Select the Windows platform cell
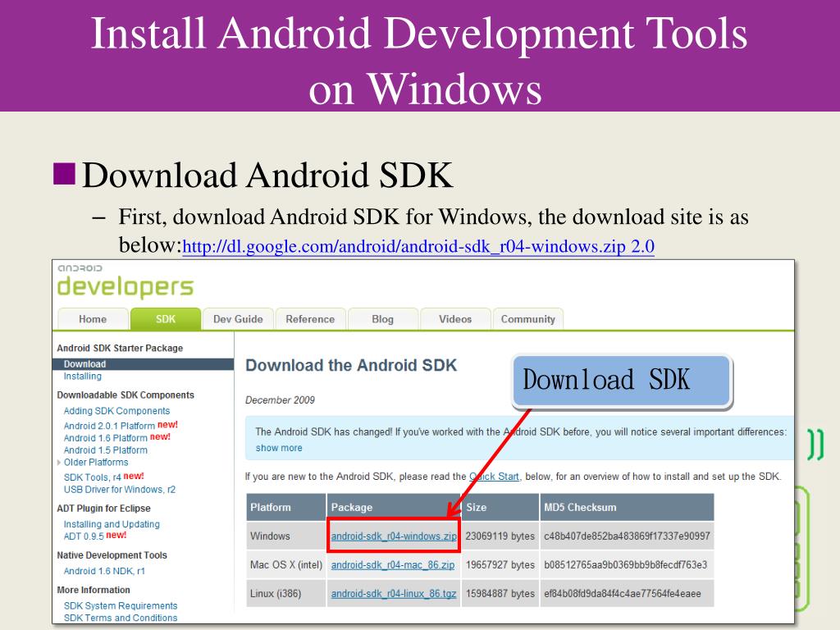Viewport: 840px width, 630px height. 286,536
